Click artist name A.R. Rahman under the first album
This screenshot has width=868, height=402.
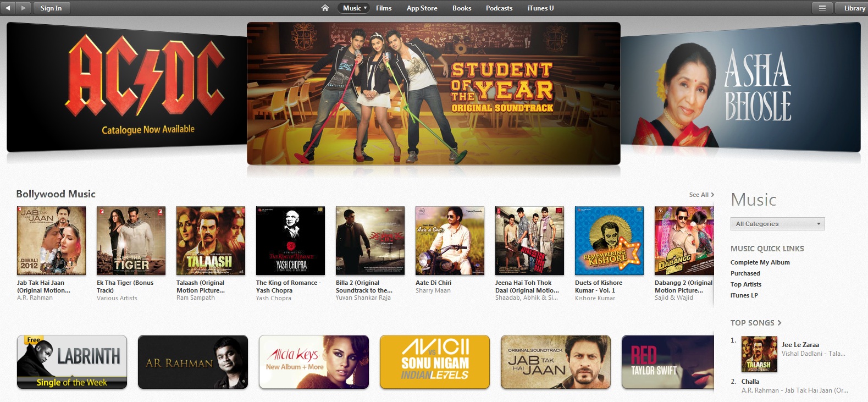(x=35, y=298)
